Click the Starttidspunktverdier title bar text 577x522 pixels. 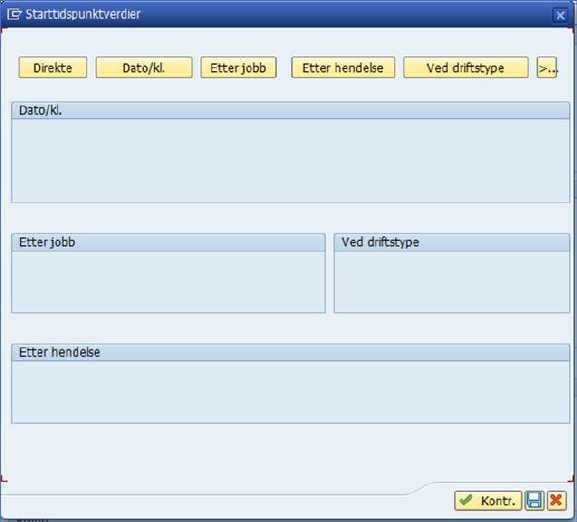pos(83,14)
